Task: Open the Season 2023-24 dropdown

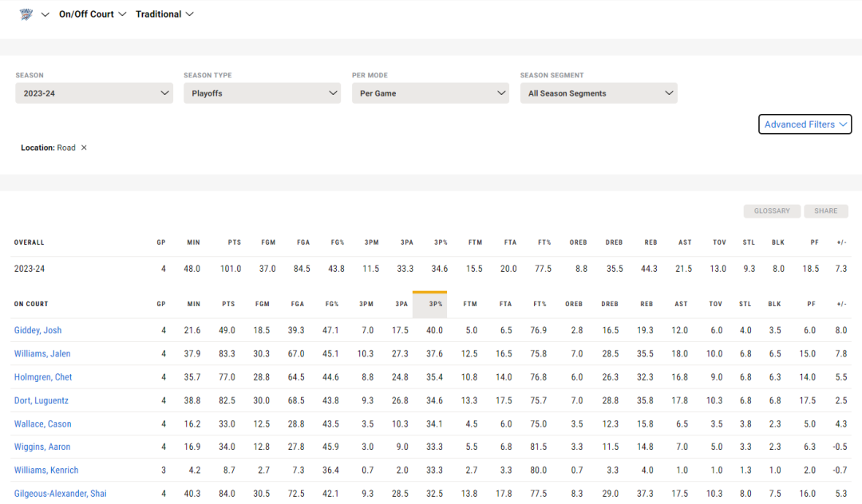Action: [94, 93]
